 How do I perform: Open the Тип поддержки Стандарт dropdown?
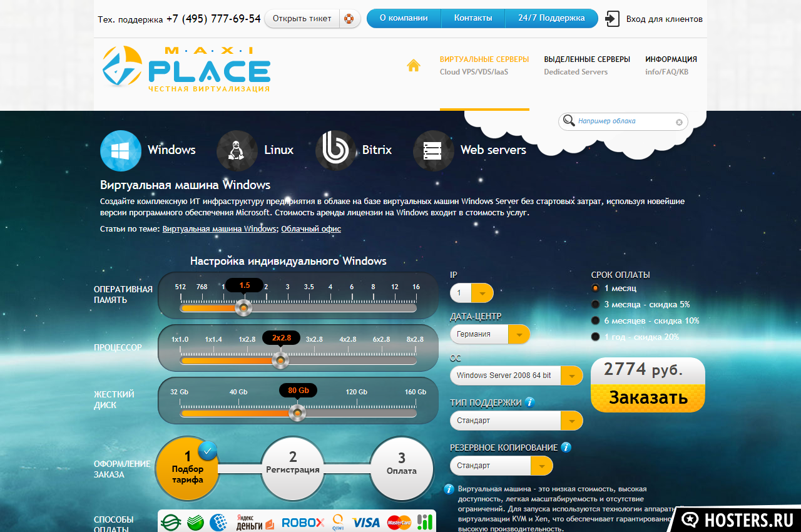(x=516, y=421)
